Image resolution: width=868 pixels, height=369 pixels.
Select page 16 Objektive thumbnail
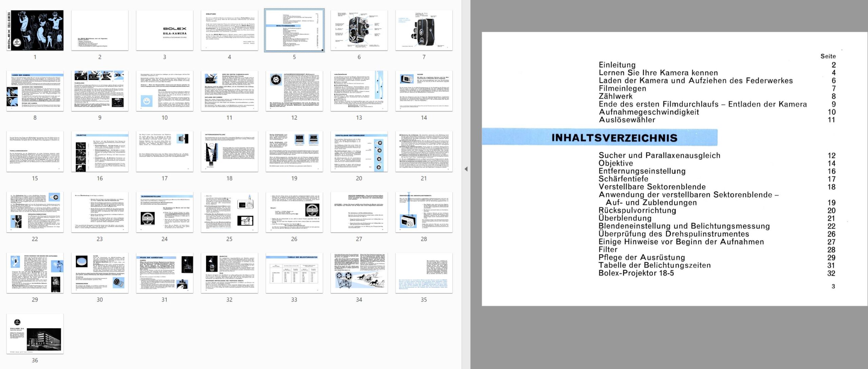[100, 152]
